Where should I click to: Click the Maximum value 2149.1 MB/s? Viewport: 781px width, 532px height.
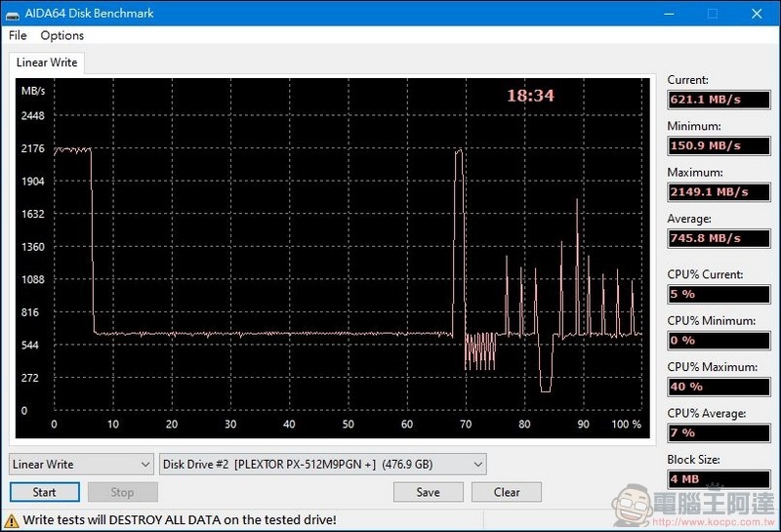[719, 192]
